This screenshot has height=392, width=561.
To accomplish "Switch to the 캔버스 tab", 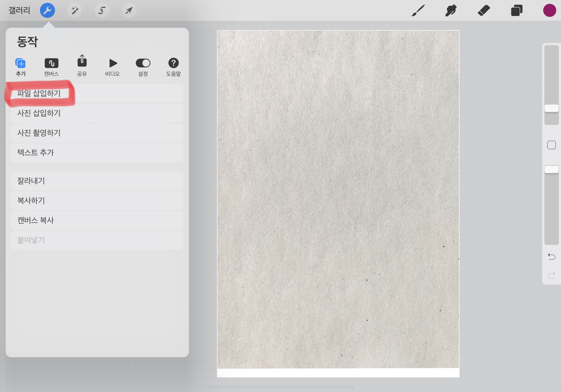I will point(51,67).
